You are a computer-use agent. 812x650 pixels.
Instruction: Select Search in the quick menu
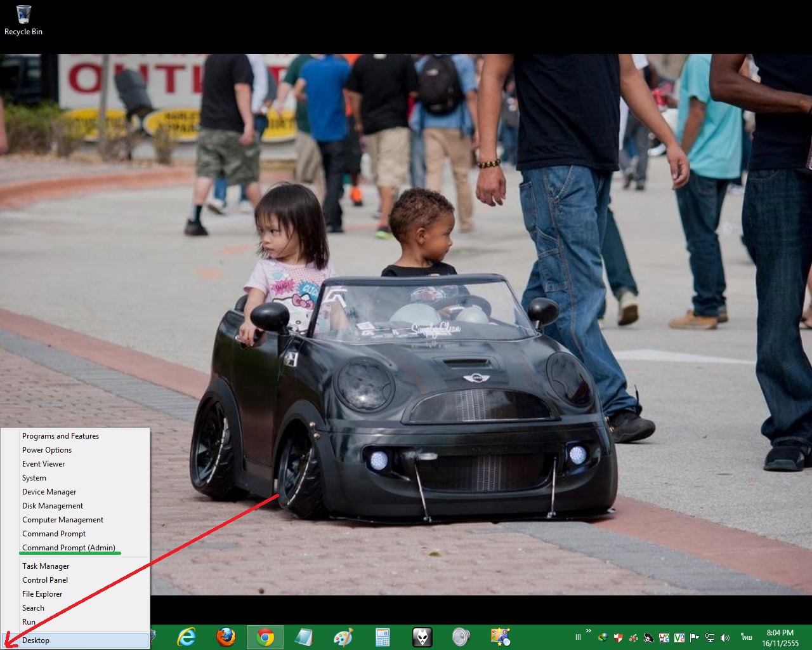click(75, 608)
